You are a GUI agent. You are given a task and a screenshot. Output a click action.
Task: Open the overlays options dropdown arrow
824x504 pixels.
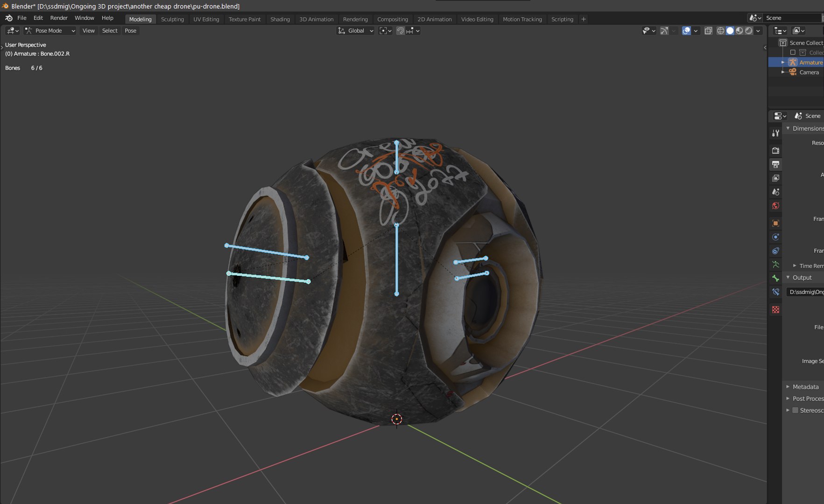[696, 31]
